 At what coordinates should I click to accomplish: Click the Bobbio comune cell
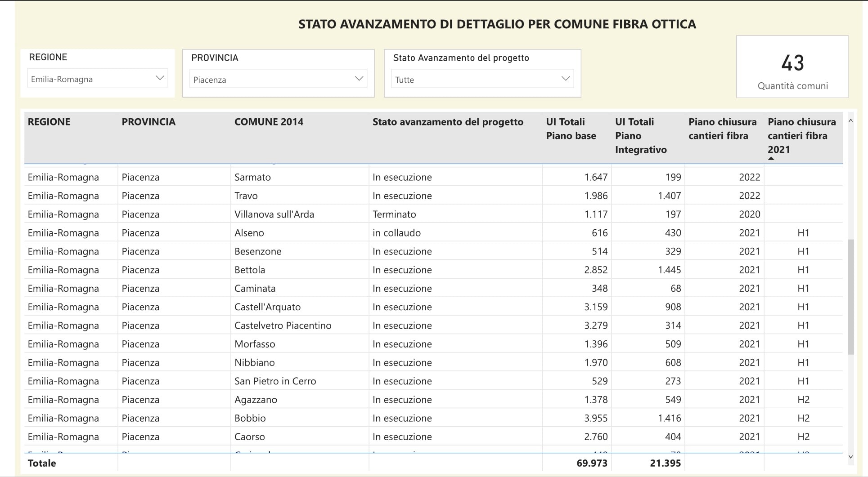[x=250, y=418]
